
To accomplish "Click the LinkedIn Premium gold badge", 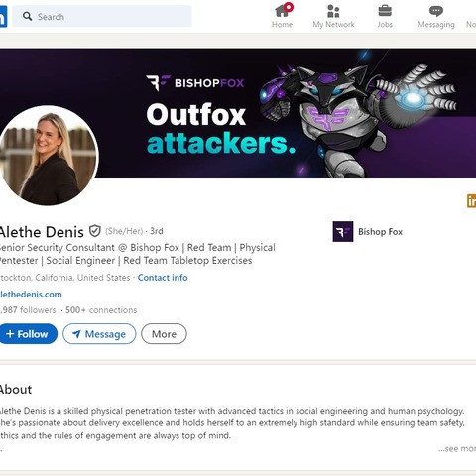I will click(471, 201).
